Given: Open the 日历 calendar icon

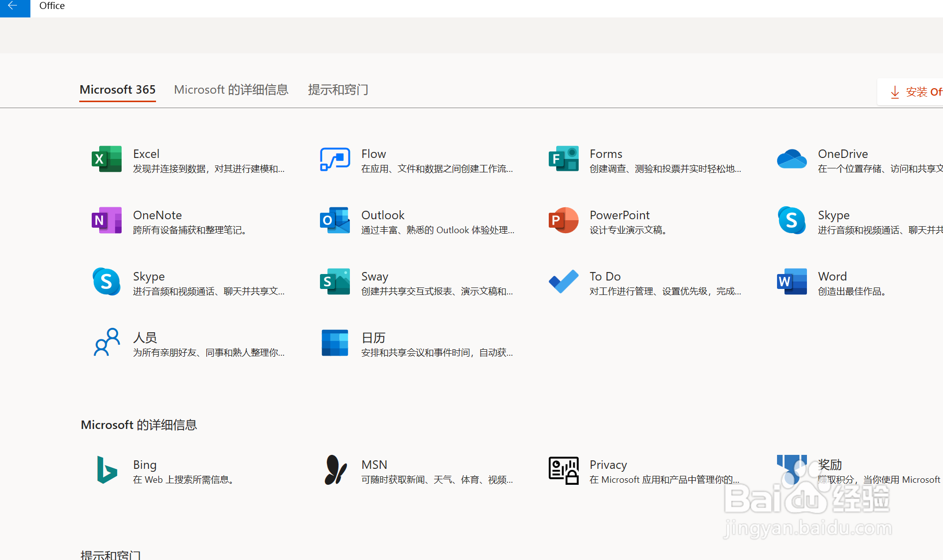Looking at the screenshot, I should [x=335, y=343].
